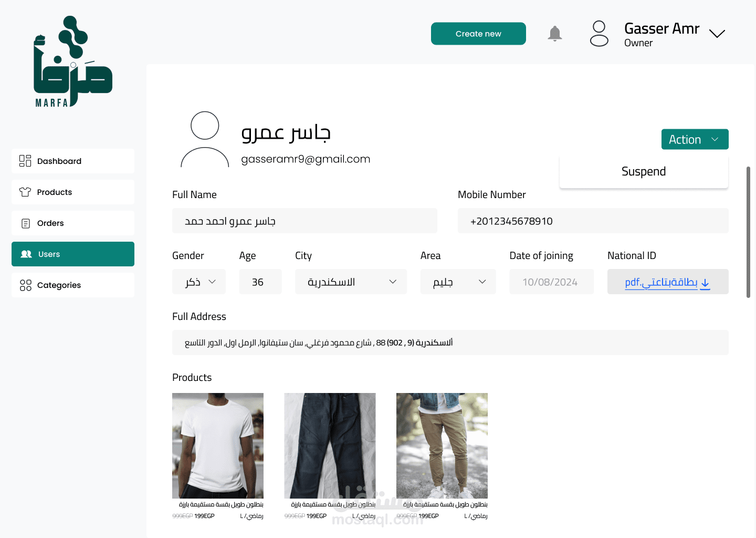Open the Area dropdown
The image size is (756, 538).
click(458, 282)
